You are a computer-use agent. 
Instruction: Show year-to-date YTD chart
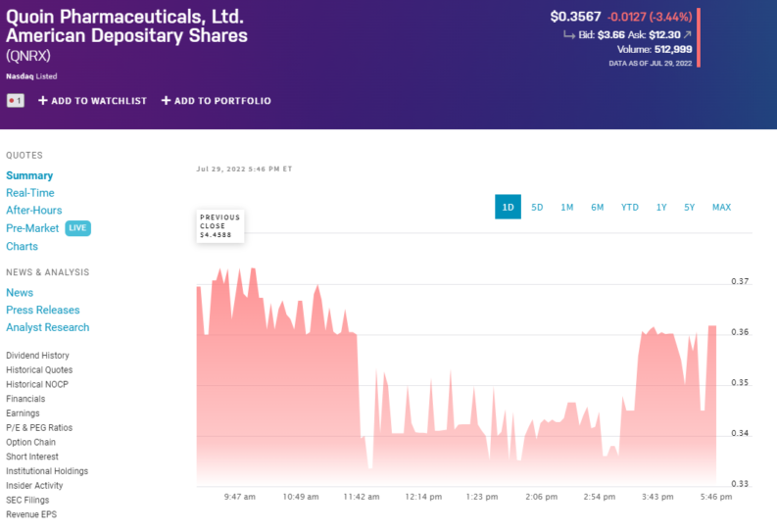pos(630,207)
